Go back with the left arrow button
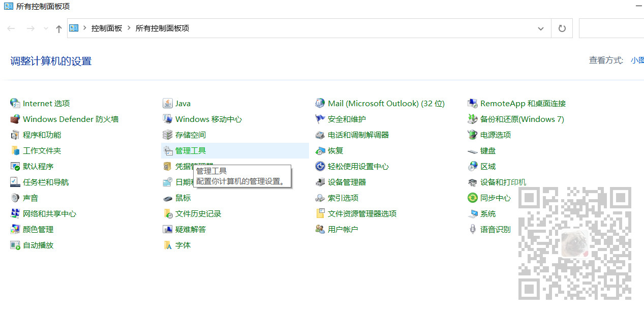 [x=11, y=28]
